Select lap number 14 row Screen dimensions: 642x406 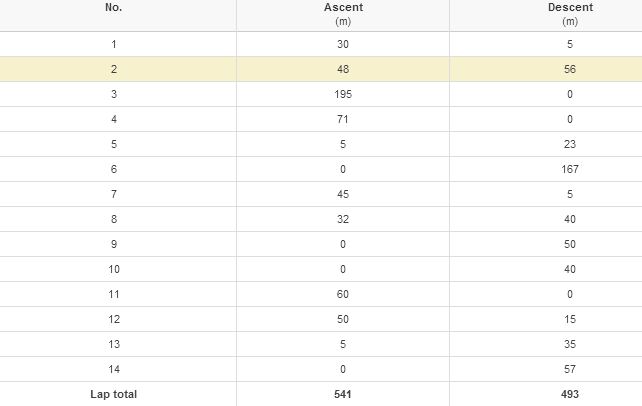pyautogui.click(x=321, y=369)
